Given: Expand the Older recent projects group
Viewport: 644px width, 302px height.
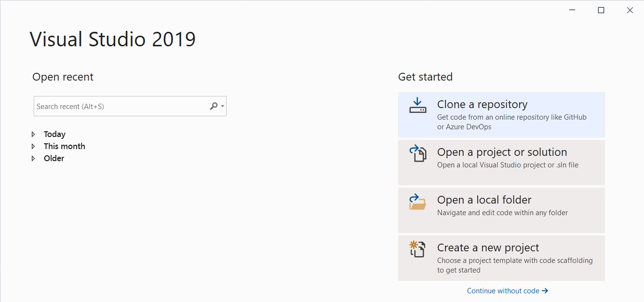Looking at the screenshot, I should [33, 158].
